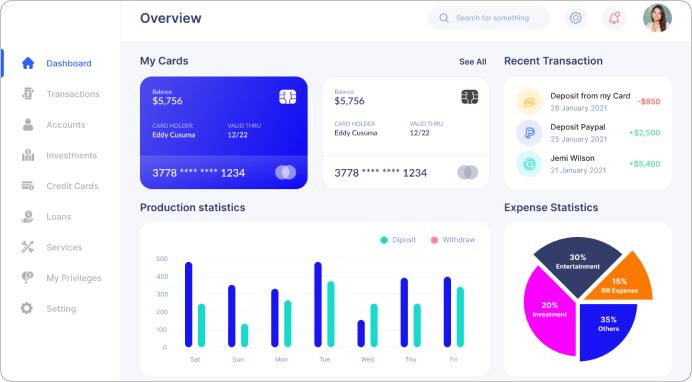Image resolution: width=692 pixels, height=382 pixels.
Task: Open the Jemi Wilson transaction
Action: (588, 164)
